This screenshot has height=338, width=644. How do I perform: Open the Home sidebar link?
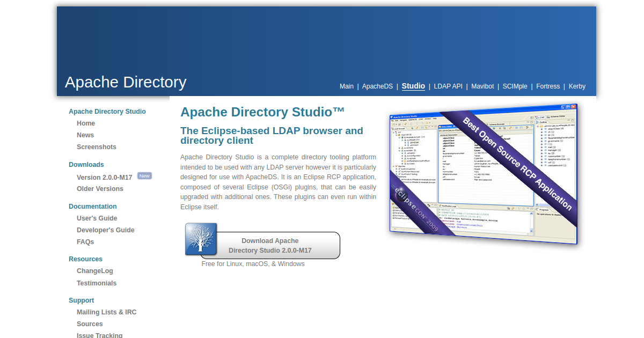click(x=86, y=123)
